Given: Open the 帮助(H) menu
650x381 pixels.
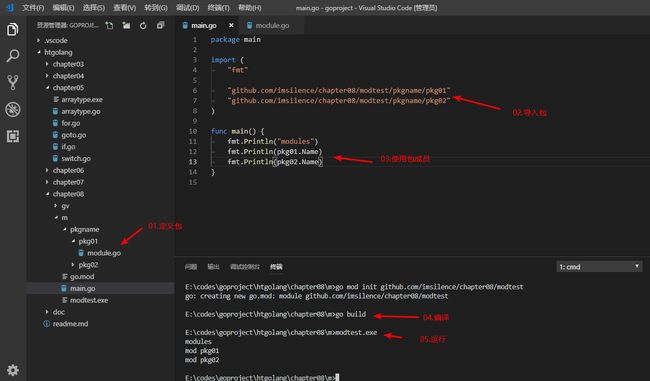Looking at the screenshot, I should [250, 7].
